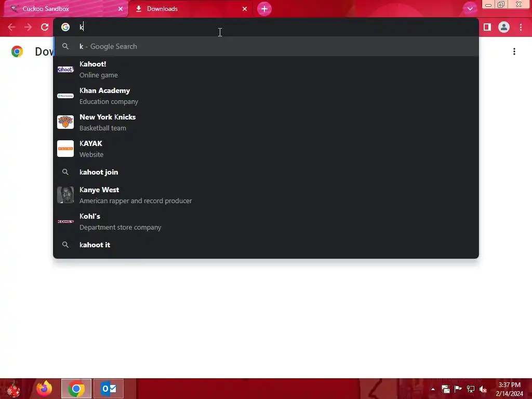
Task: Click the Google icon in address bar
Action: tap(65, 27)
